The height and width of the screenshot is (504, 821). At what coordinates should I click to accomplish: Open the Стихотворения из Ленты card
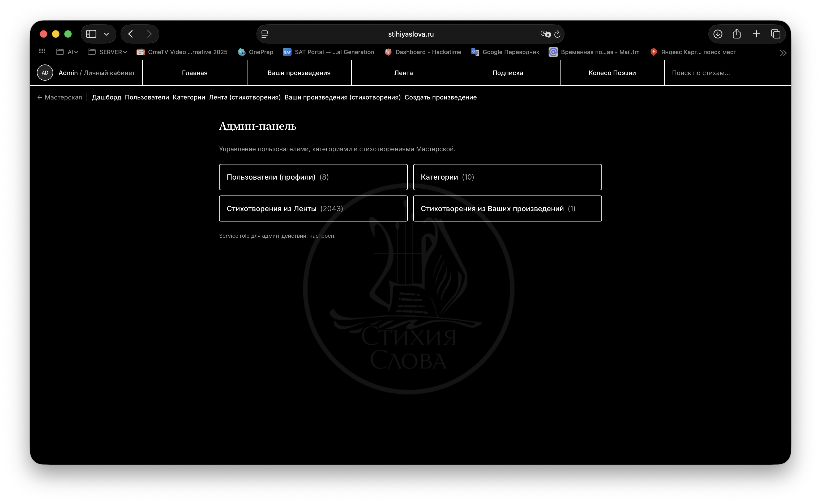(313, 208)
